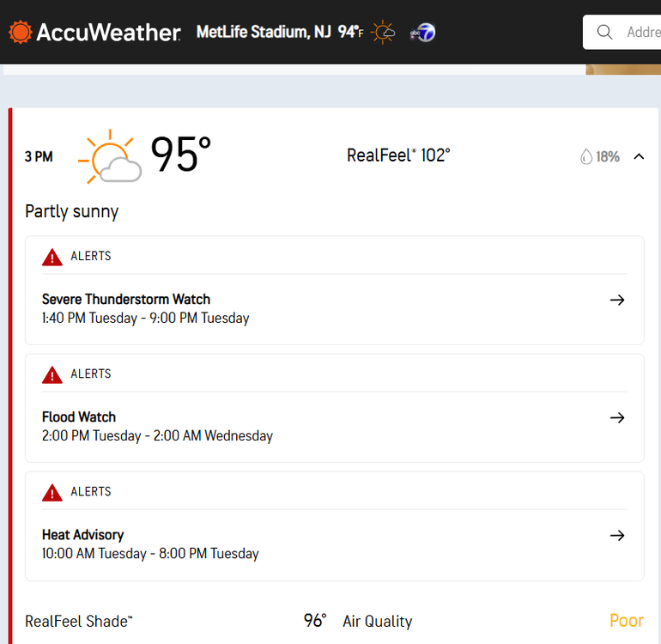Viewport: 661px width, 644px height.
Task: Click the AccuWeather home wordmark
Action: point(109,32)
